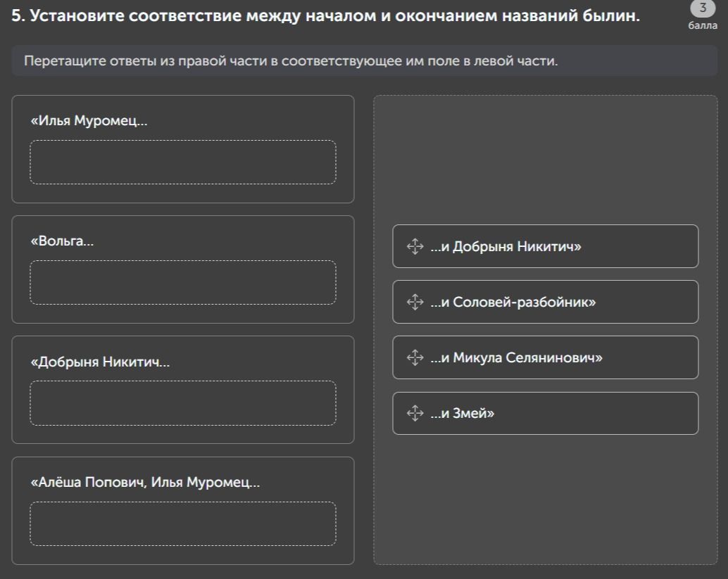Click the «Алёша Попович, Илья Муромец… title
The image size is (728, 579).
pos(145,482)
